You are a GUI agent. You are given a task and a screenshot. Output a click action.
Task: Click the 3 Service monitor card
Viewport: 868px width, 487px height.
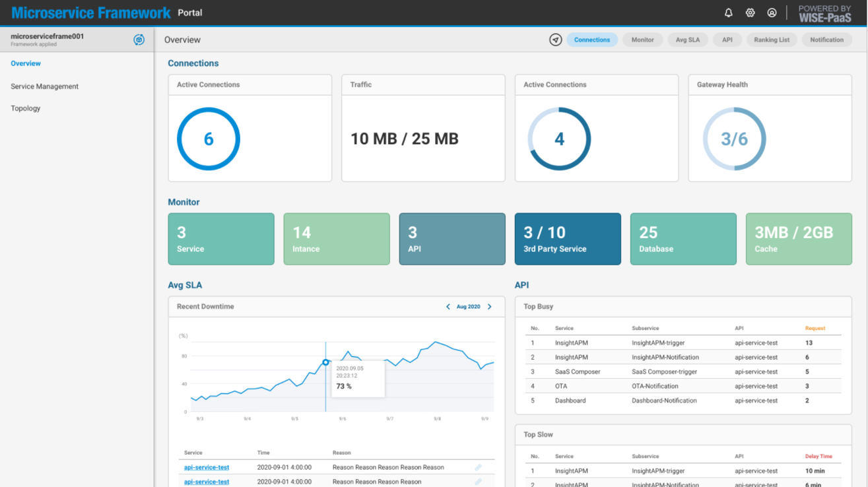(x=221, y=239)
